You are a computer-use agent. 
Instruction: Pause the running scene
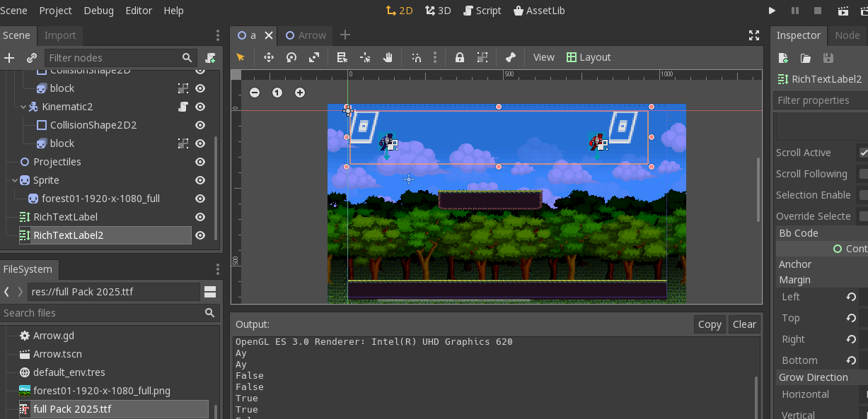[x=795, y=11]
